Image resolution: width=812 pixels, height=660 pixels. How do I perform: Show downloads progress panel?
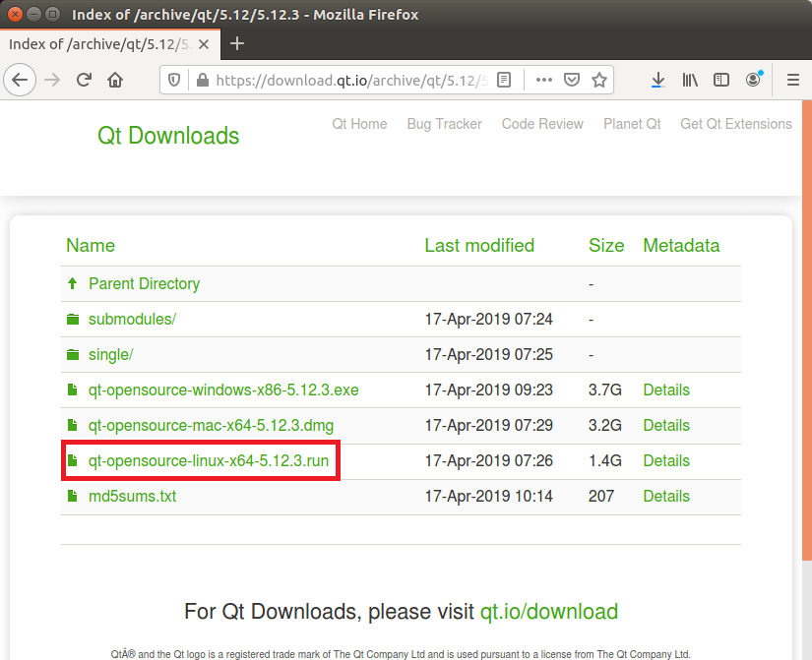pyautogui.click(x=657, y=80)
